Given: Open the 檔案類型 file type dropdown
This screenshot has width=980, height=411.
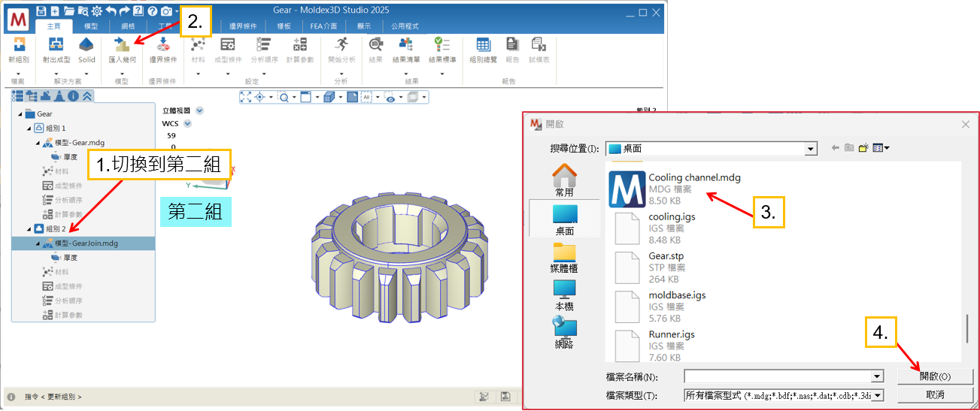Looking at the screenshot, I should pos(877,395).
